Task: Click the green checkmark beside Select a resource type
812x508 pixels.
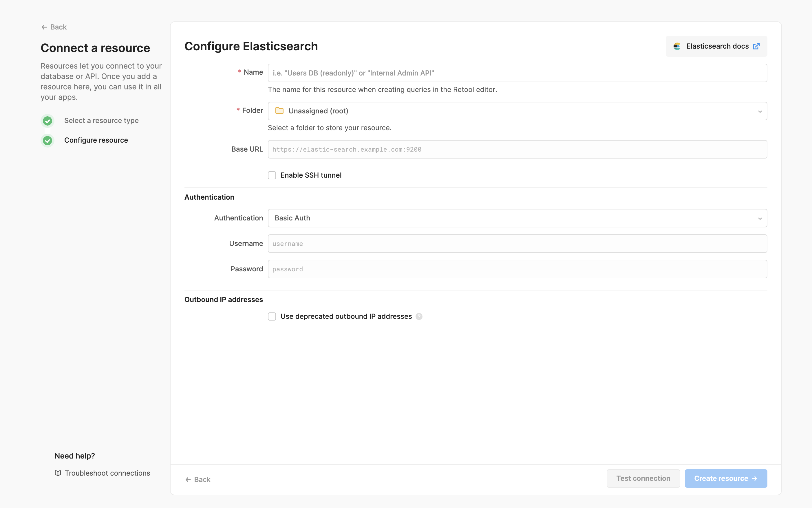Action: (47, 121)
